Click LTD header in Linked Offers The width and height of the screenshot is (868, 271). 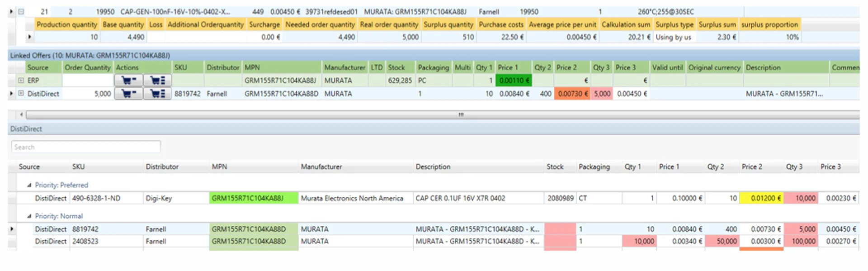(377, 67)
